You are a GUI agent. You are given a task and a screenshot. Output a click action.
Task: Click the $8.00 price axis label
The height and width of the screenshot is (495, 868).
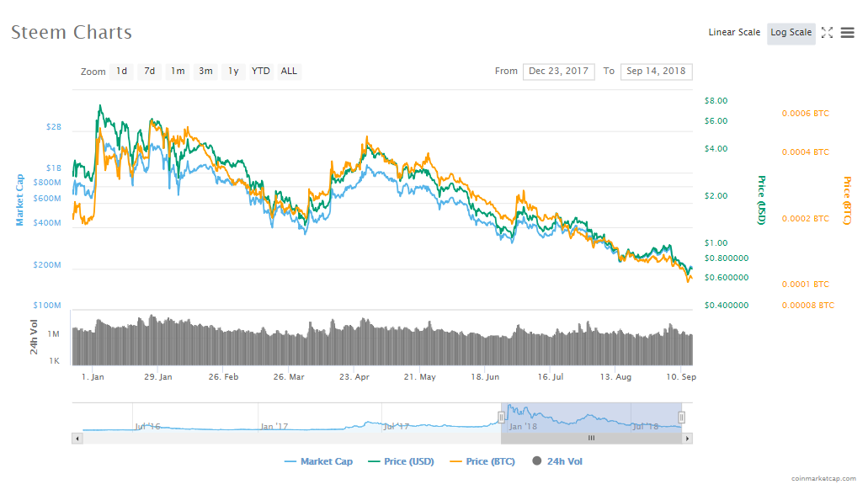(716, 101)
